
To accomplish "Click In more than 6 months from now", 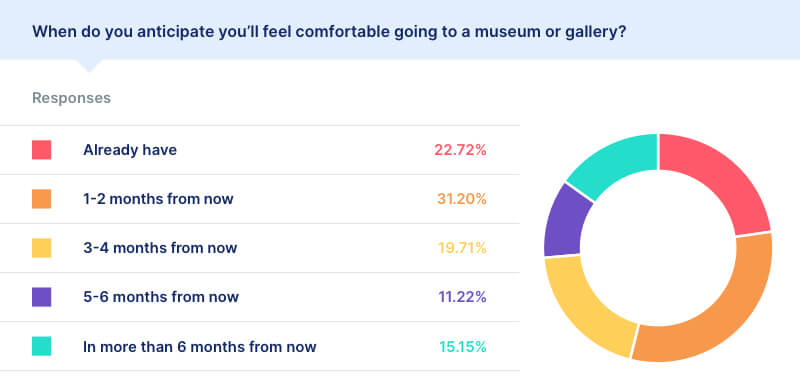I will click(x=199, y=347).
